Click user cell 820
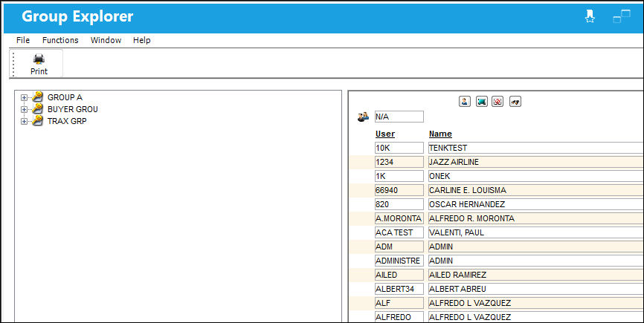This screenshot has height=323, width=644. click(x=399, y=204)
